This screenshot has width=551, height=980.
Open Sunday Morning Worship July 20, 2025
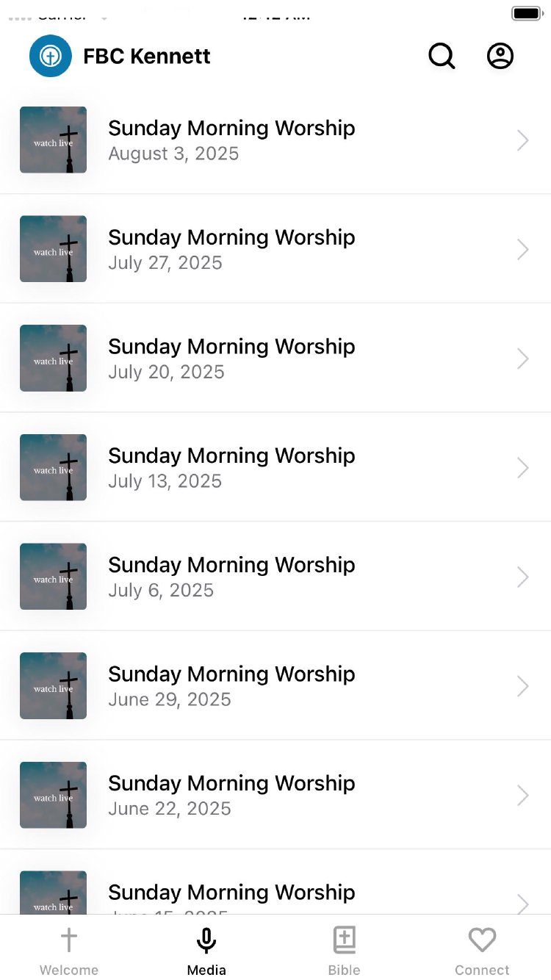231,359
